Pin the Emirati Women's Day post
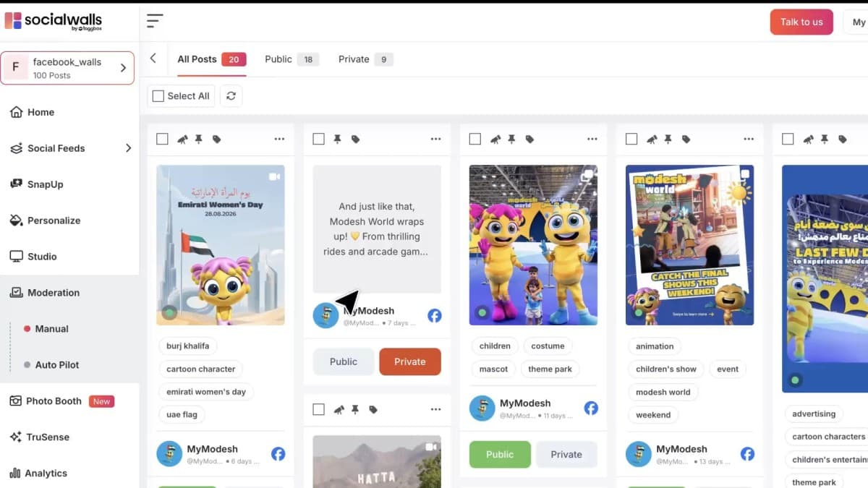This screenshot has height=488, width=868. (198, 139)
